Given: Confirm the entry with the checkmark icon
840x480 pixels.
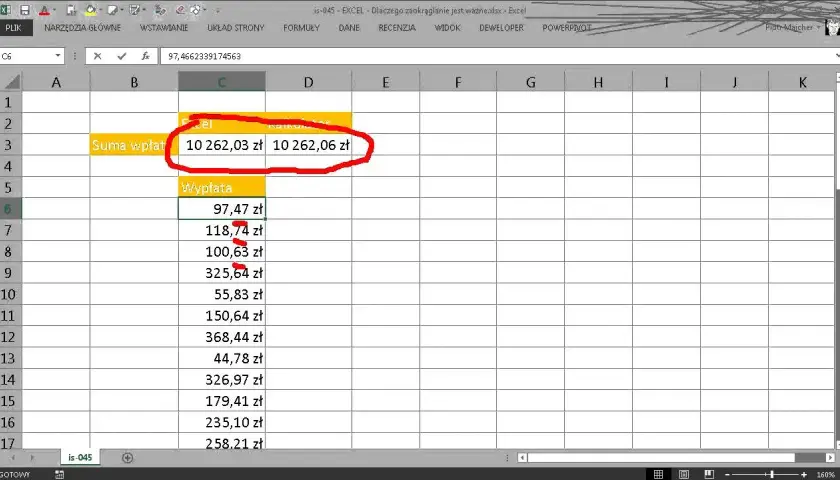Looking at the screenshot, I should pyautogui.click(x=122, y=56).
